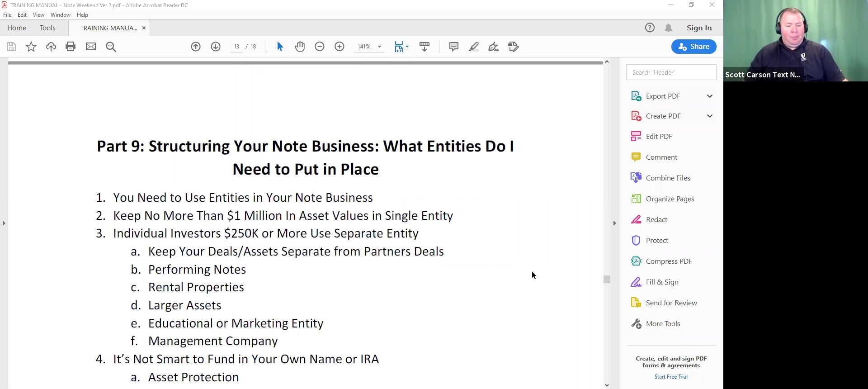Zoom in with the plus icon
Screen dimensions: 868x389
point(340,47)
